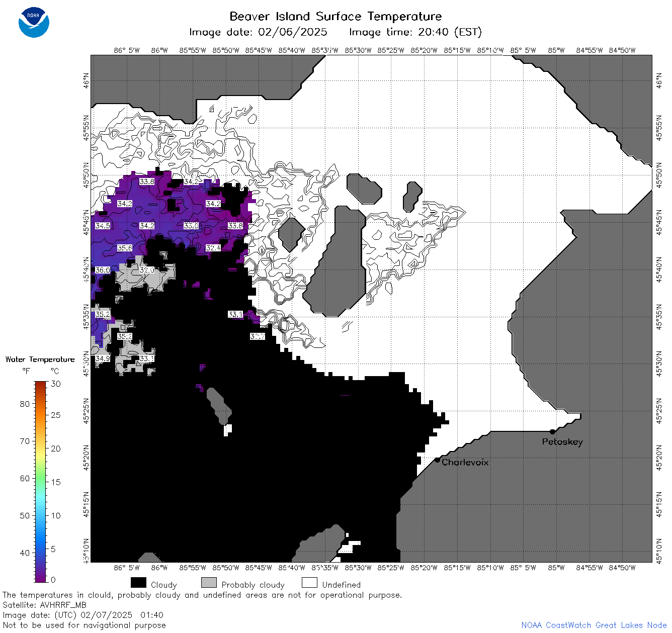
Task: Click the 'Water Temperature' legend heading
Action: tap(40, 359)
